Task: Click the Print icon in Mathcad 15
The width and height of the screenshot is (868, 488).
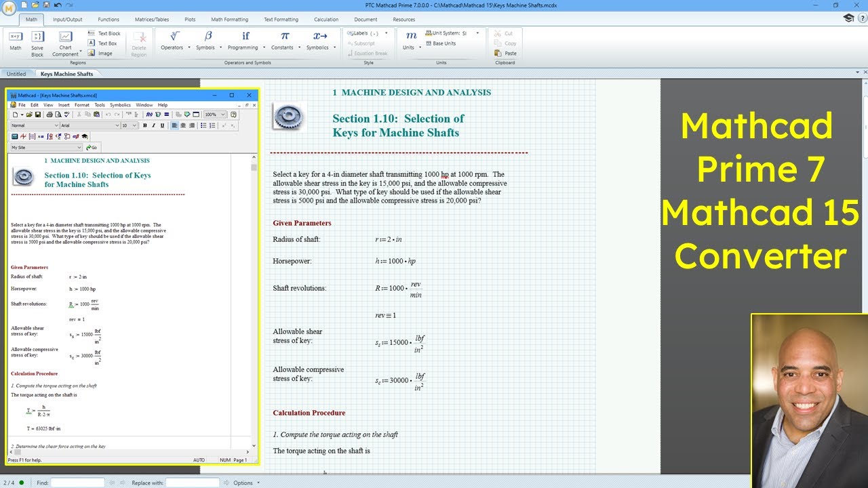Action: click(x=50, y=115)
